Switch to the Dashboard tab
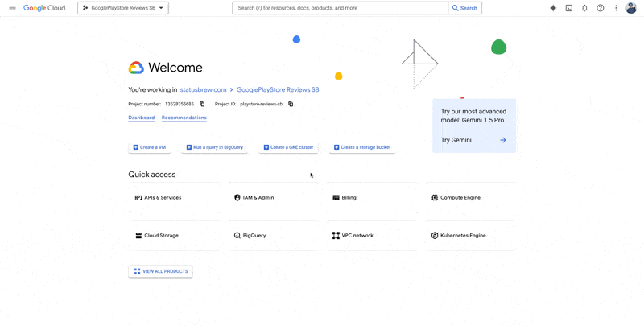The height and width of the screenshot is (326, 644). point(141,118)
